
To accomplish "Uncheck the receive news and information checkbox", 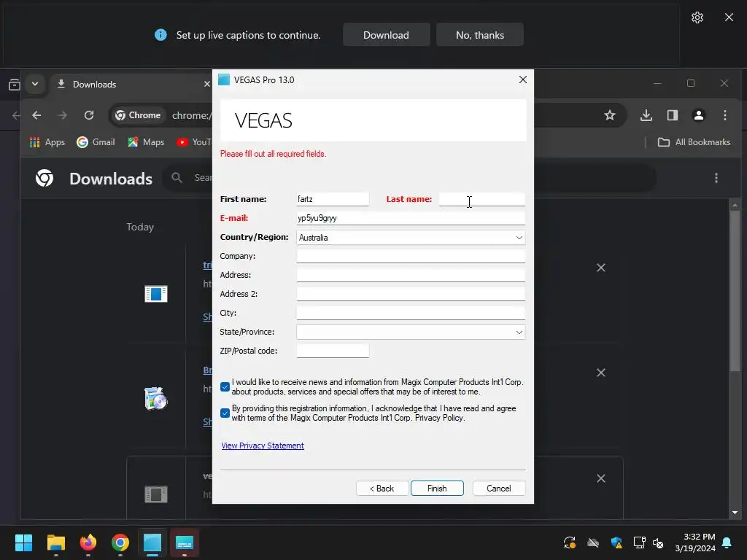I will 225,387.
